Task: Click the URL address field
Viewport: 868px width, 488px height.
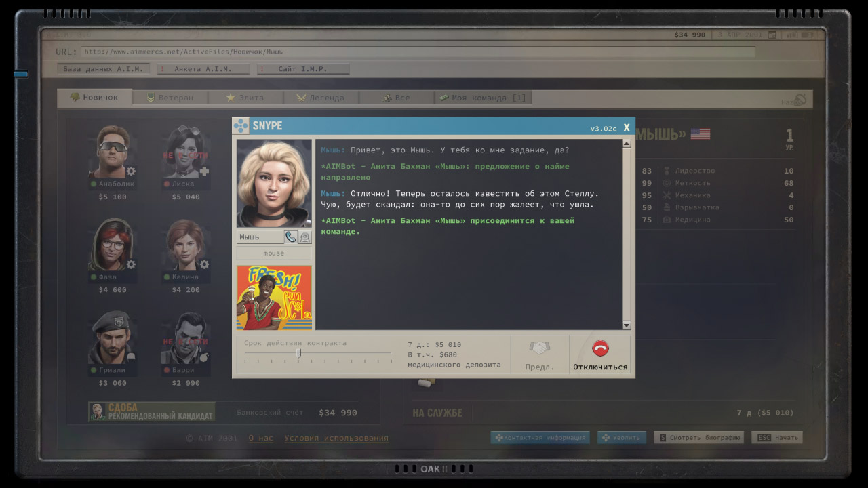Action: coord(417,52)
